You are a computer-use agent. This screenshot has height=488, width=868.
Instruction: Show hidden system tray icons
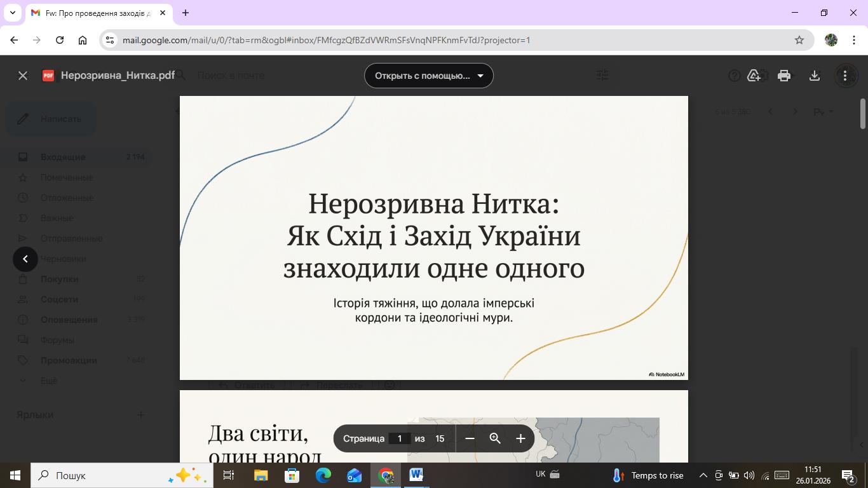[703, 475]
